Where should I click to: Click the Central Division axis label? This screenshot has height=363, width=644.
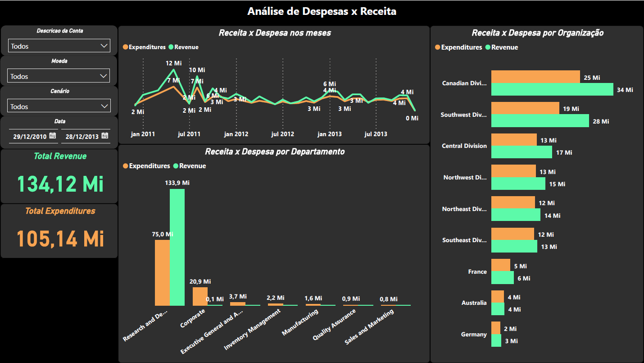coord(464,146)
